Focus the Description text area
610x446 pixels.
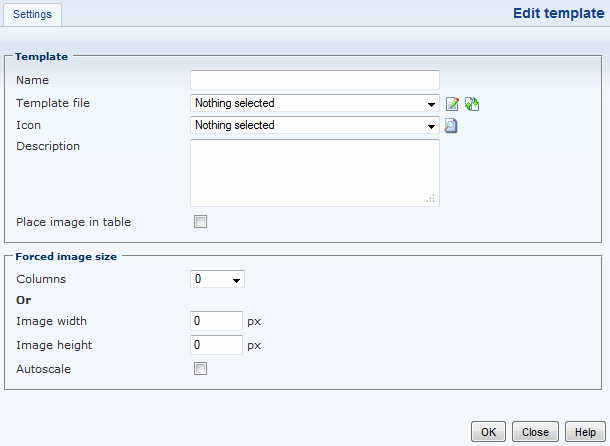[x=314, y=172]
